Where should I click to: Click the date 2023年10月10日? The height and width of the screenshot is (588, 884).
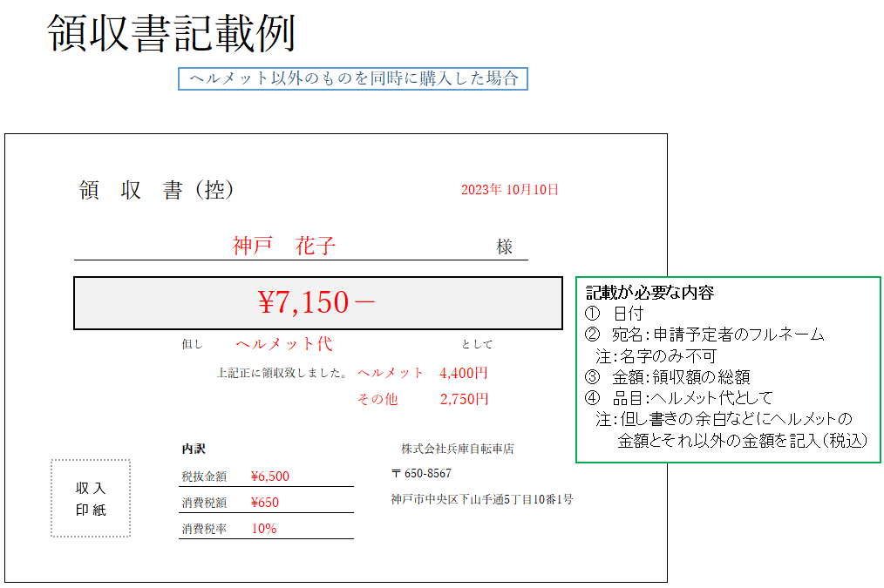click(x=509, y=190)
